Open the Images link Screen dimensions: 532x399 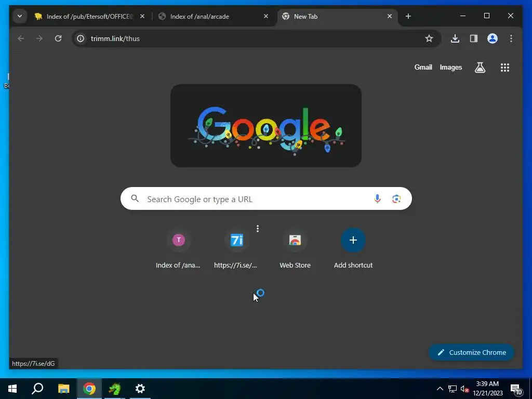[450, 67]
